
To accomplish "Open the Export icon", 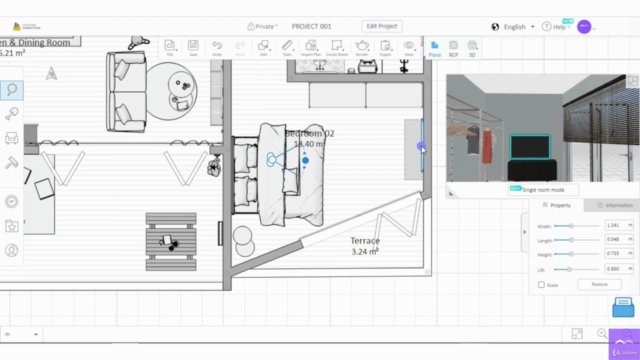I will point(385,48).
